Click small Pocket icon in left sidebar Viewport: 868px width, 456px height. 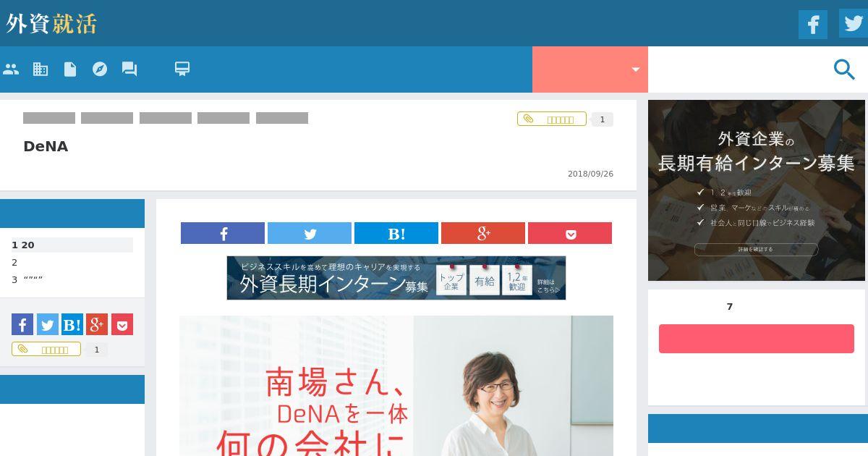122,324
